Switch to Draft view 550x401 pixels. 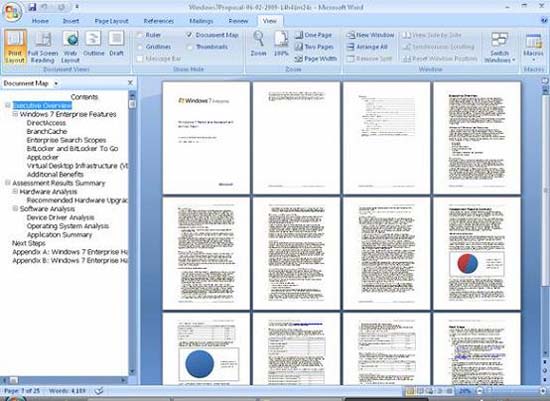click(116, 44)
